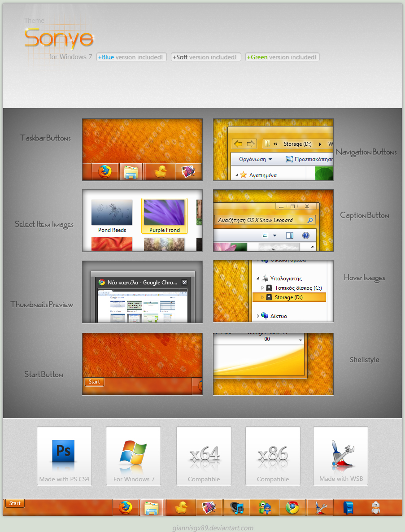Screen dimensions: 405x532
Task: Launch Google Chrome from the taskbar
Action: pyautogui.click(x=292, y=507)
